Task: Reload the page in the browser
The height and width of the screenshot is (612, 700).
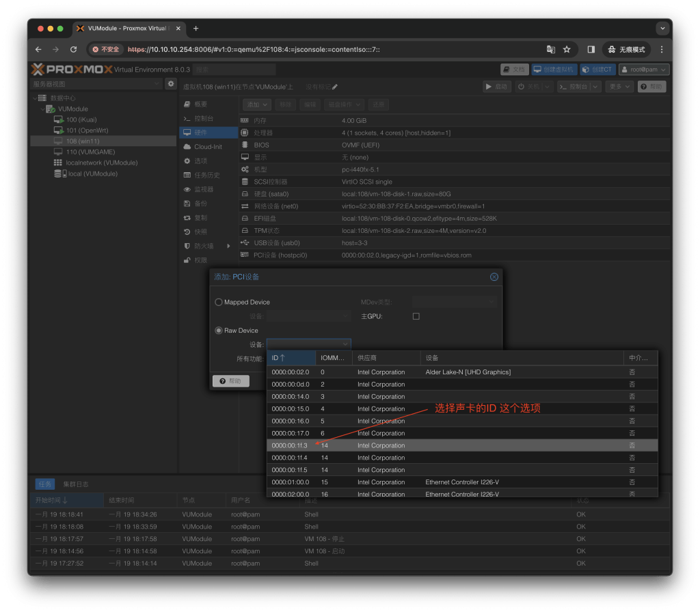Action: click(x=74, y=50)
